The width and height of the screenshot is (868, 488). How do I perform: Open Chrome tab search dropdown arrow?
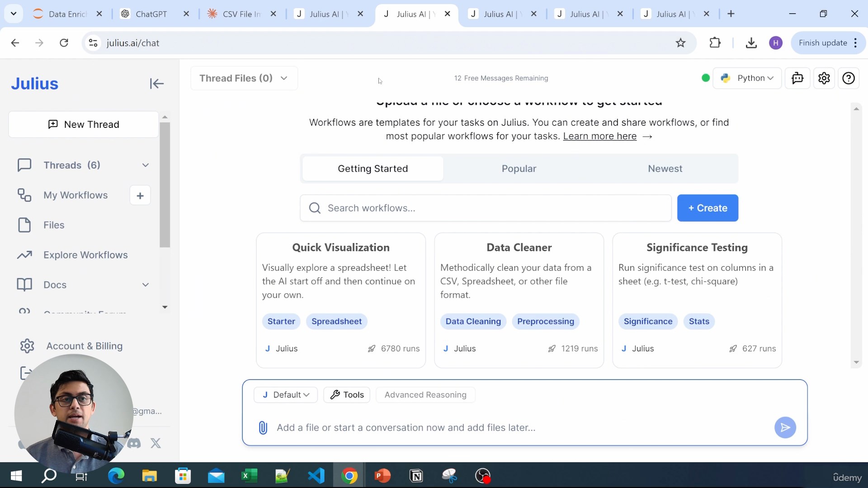point(14,14)
